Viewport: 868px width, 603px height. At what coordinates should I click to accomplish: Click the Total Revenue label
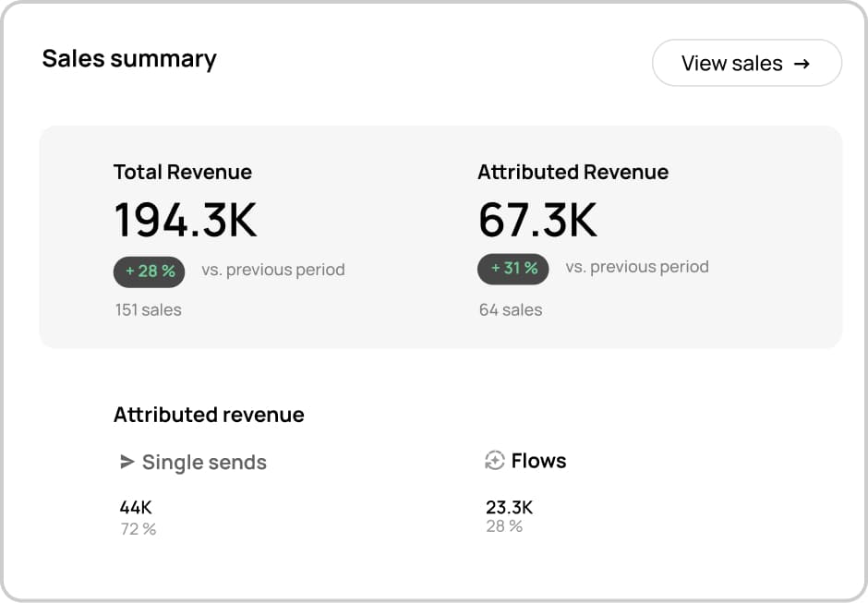coord(182,172)
